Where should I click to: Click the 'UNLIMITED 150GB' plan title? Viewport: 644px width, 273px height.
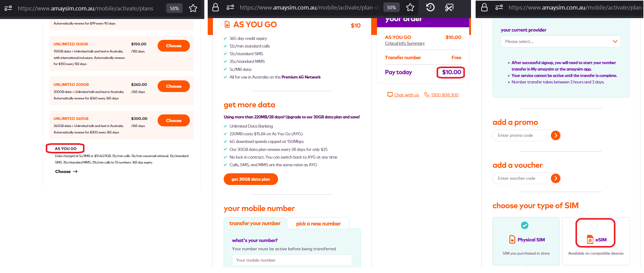pos(71,44)
